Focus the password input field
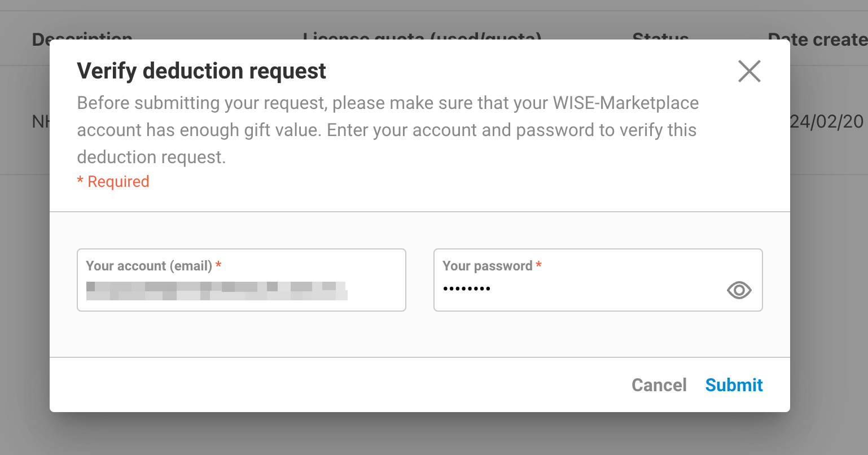The image size is (868, 455). click(x=576, y=290)
